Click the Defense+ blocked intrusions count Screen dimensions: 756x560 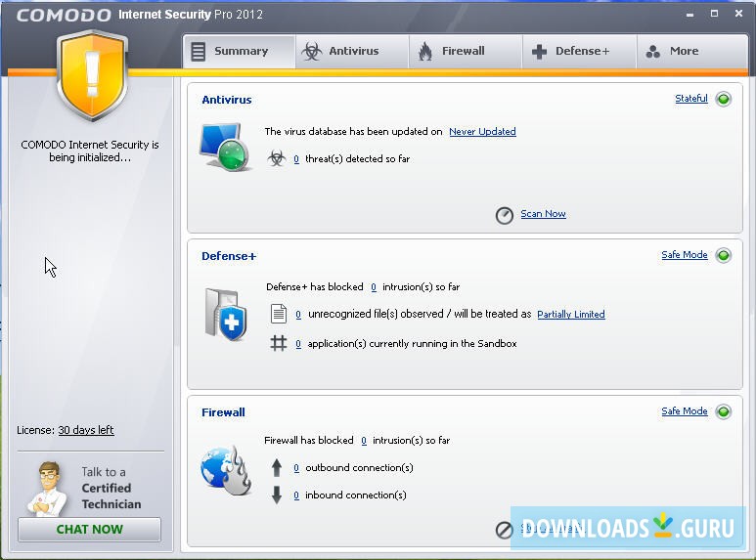374,287
